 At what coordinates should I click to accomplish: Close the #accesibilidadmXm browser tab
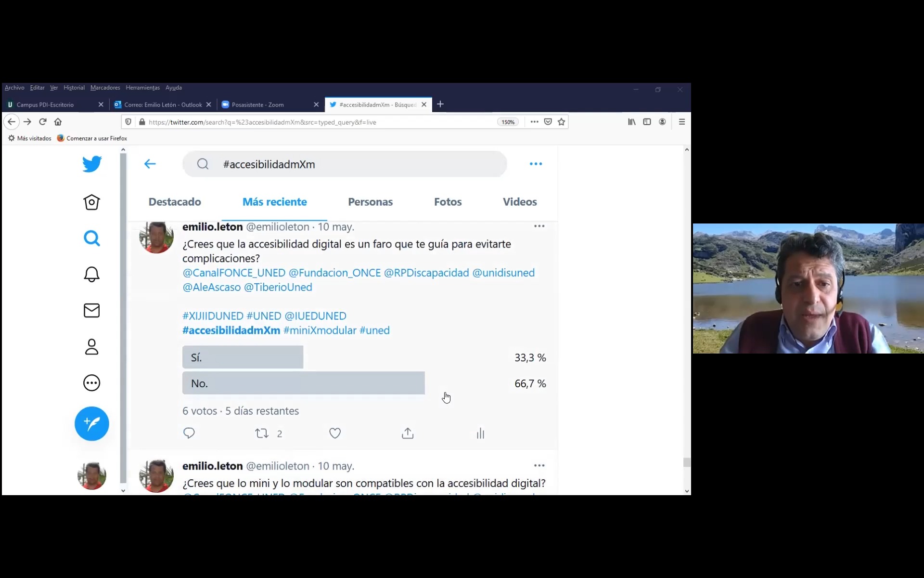[x=424, y=105]
